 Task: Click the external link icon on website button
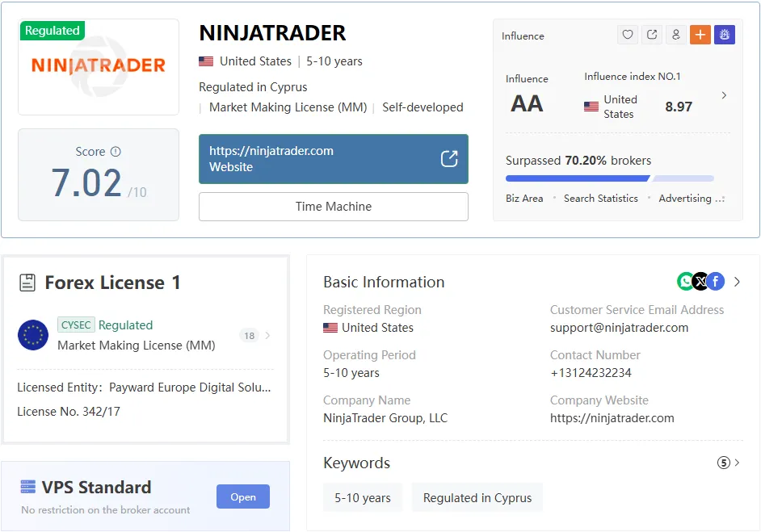449,158
